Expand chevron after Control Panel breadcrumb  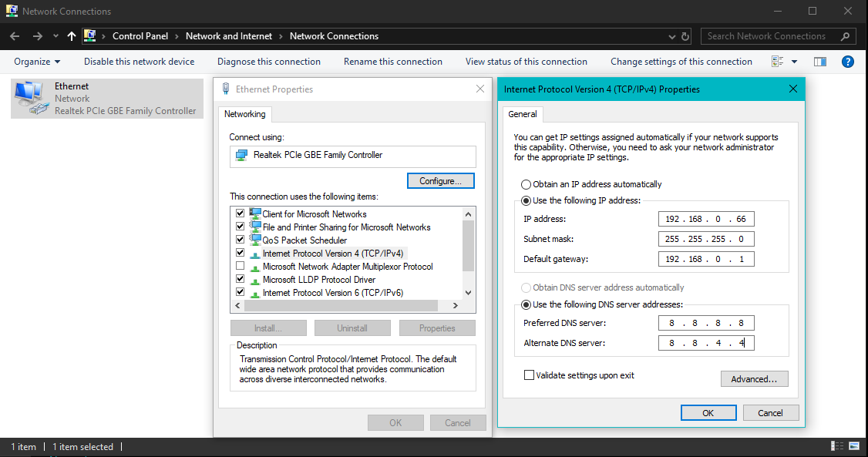click(x=177, y=36)
